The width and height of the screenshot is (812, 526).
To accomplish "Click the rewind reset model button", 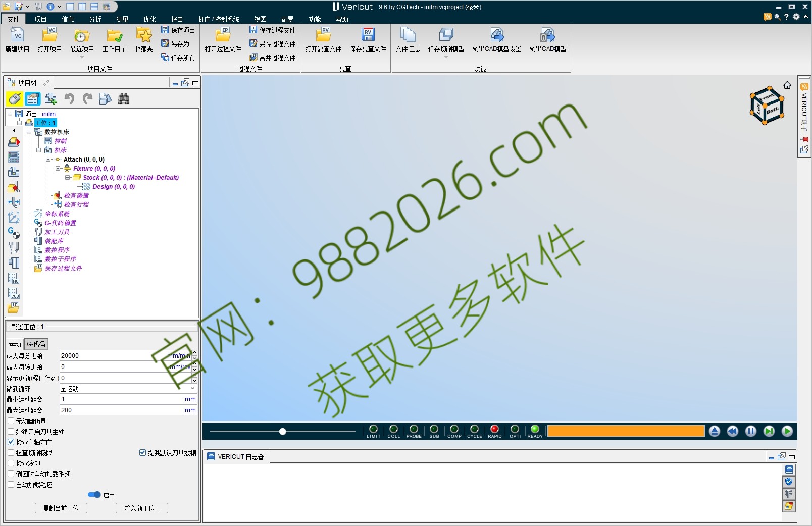I will [732, 431].
